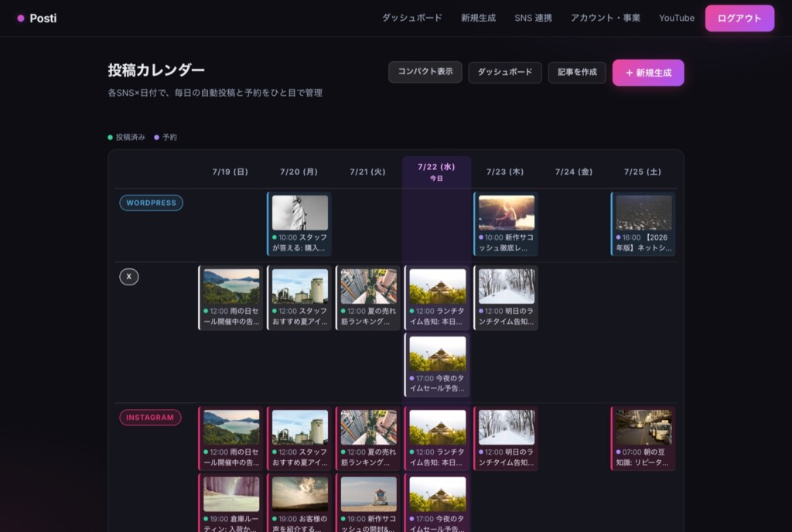
Task: Select the 7/22 (水) 今日 column header
Action: point(436,172)
